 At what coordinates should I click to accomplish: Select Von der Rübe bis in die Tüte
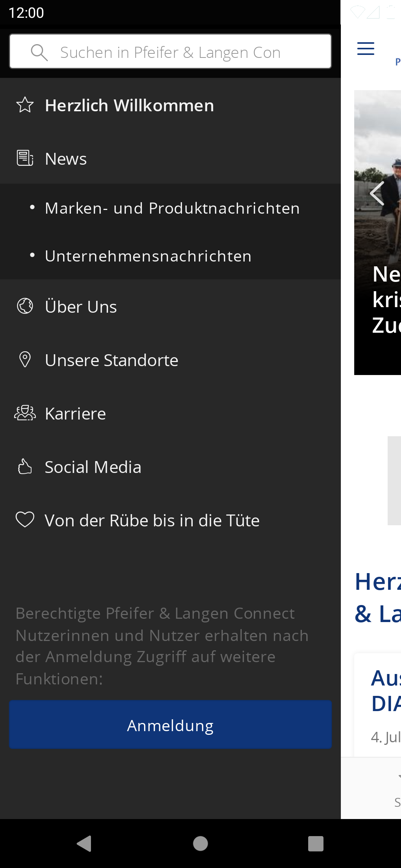(x=170, y=520)
